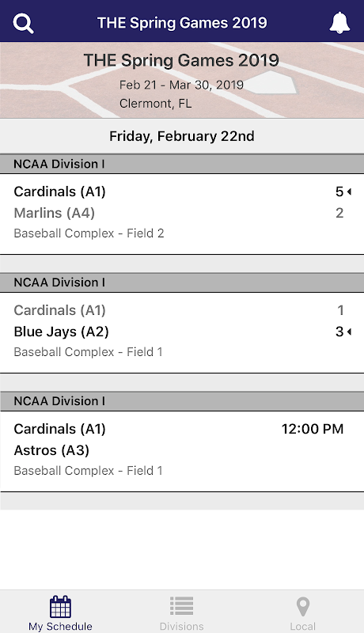Click the third NCAA Division I header
364x633 pixels.
tap(182, 401)
